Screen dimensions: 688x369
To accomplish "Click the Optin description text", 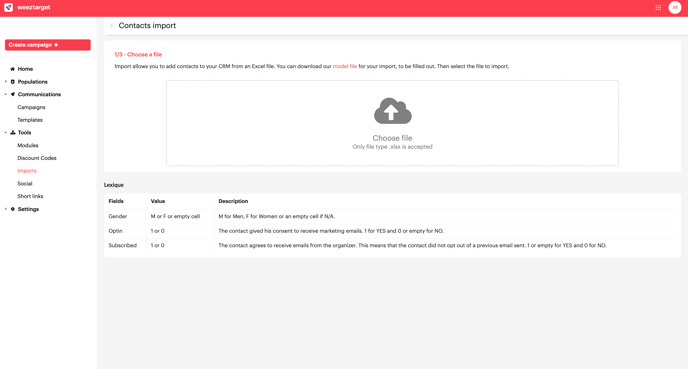I will pyautogui.click(x=331, y=231).
